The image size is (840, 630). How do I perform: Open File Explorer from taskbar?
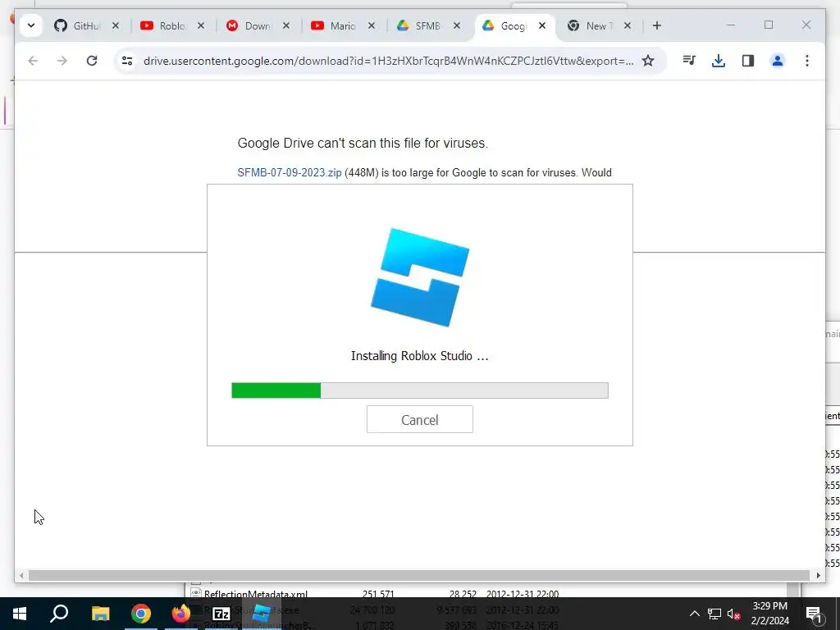(x=100, y=614)
